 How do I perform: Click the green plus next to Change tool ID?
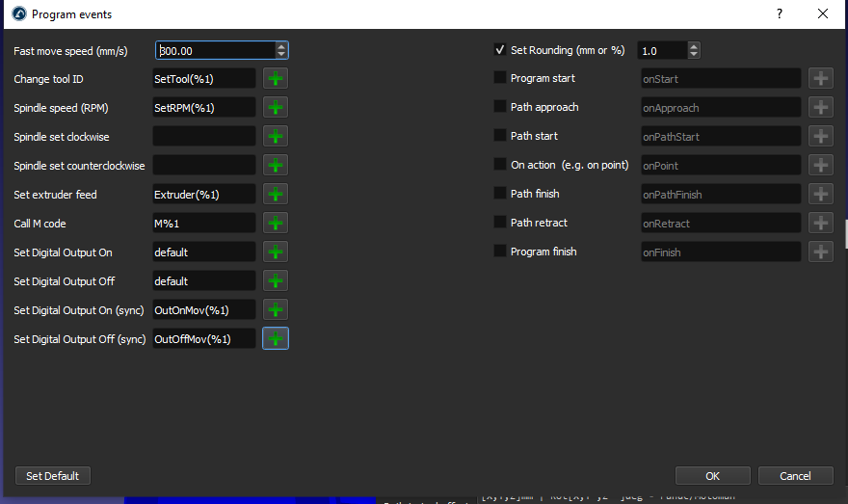click(x=276, y=78)
